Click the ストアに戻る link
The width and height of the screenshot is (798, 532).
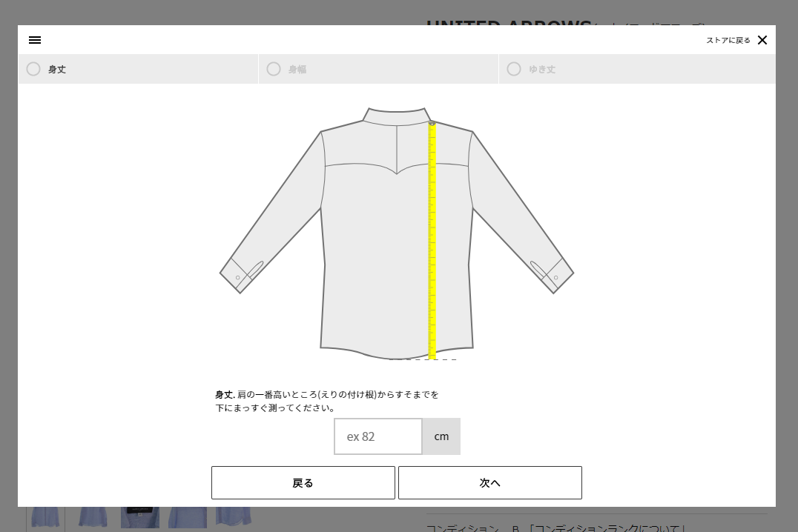(728, 40)
